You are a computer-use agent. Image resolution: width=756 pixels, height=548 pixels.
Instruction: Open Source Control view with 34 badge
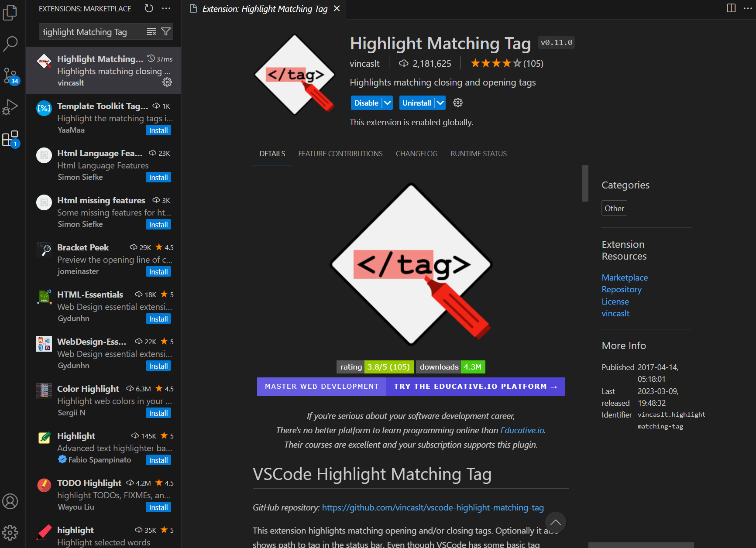[x=10, y=76]
